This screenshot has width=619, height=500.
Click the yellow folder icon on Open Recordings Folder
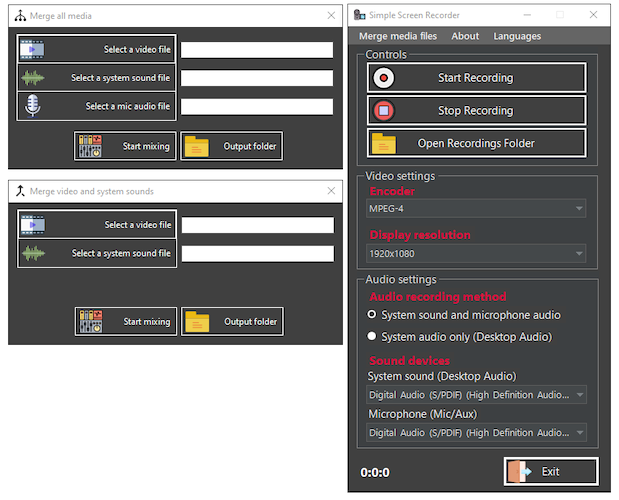(384, 143)
